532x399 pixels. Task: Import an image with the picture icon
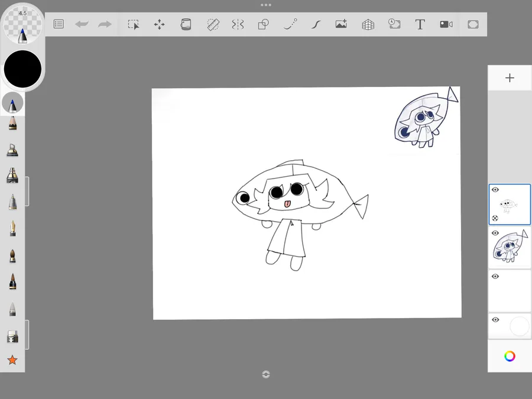[x=341, y=24]
